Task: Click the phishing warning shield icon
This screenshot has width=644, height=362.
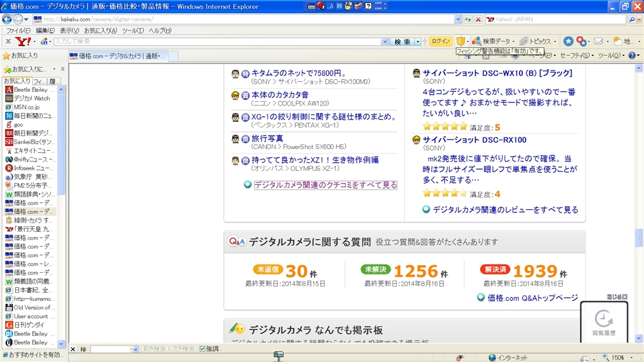Action: (x=461, y=41)
